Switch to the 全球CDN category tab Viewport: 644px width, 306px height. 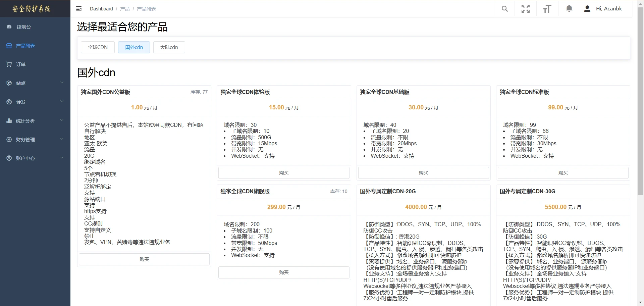point(98,47)
